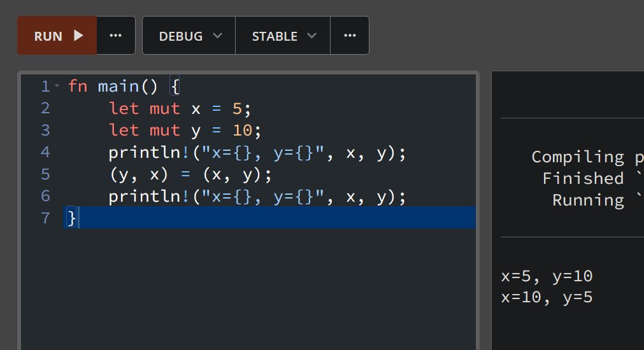The height and width of the screenshot is (350, 644).
Task: Click line number 2 in gutter
Action: click(45, 108)
